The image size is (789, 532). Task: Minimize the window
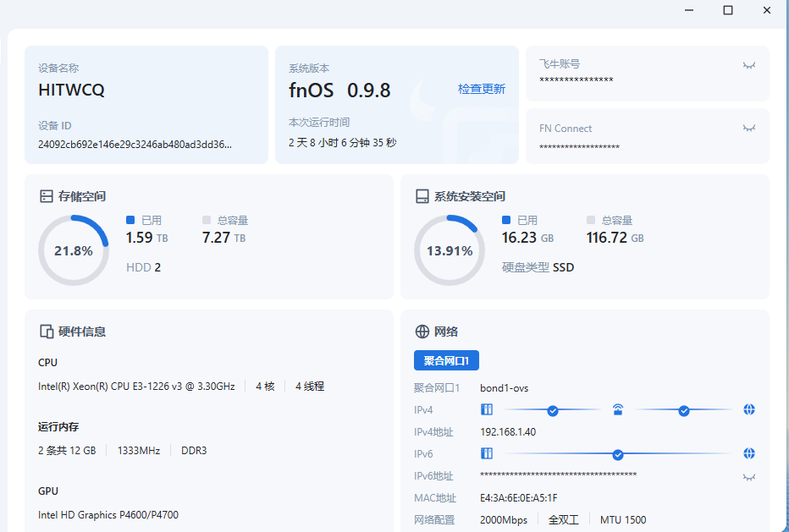(x=689, y=10)
